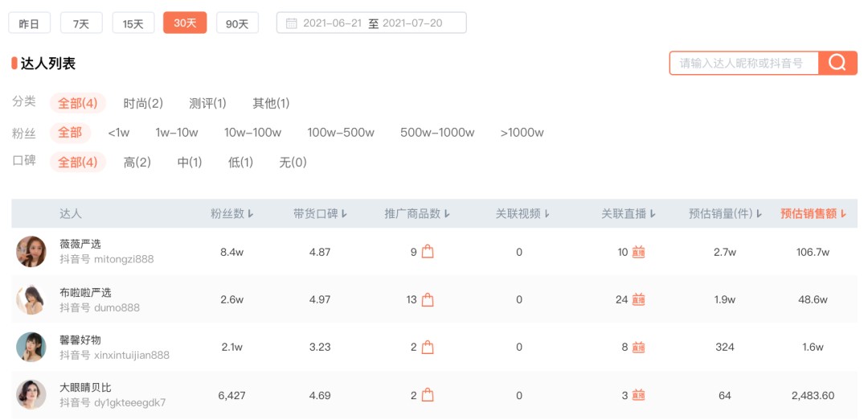Screen dimensions: 868x420
Task: Switch to the 7天 time range tab
Action: 81,23
